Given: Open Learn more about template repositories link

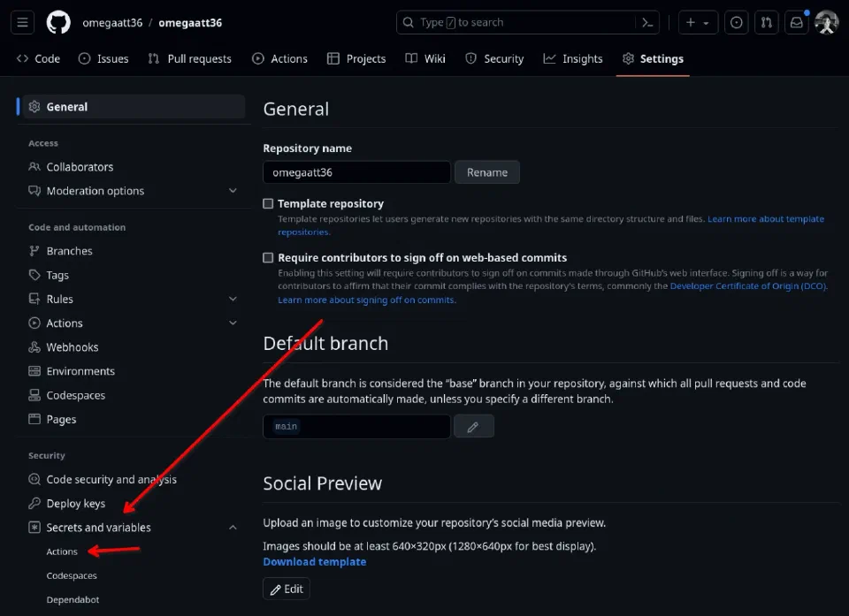Looking at the screenshot, I should (x=766, y=218).
